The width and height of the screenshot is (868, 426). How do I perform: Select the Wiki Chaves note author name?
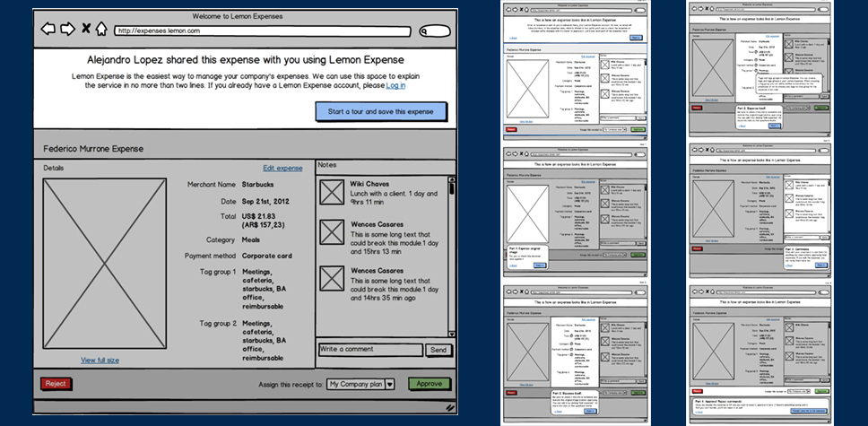click(x=369, y=184)
